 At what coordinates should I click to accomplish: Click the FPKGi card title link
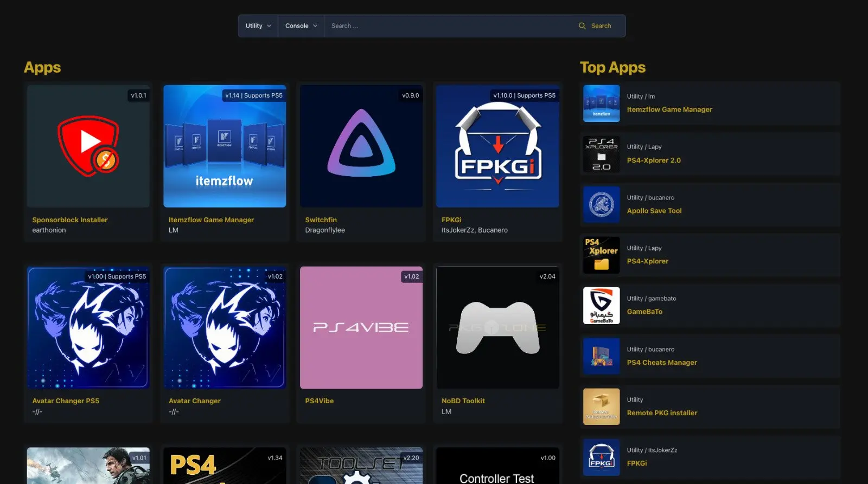pyautogui.click(x=451, y=220)
